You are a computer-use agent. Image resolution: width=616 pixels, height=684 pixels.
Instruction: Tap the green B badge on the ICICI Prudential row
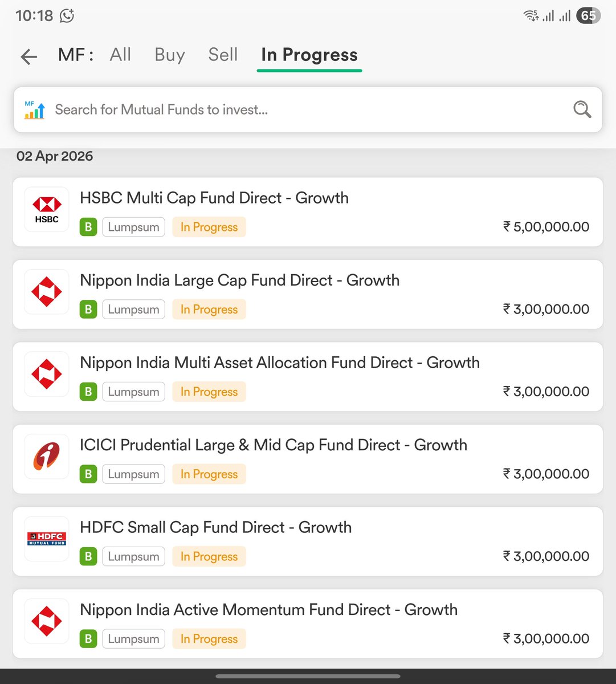(x=88, y=474)
